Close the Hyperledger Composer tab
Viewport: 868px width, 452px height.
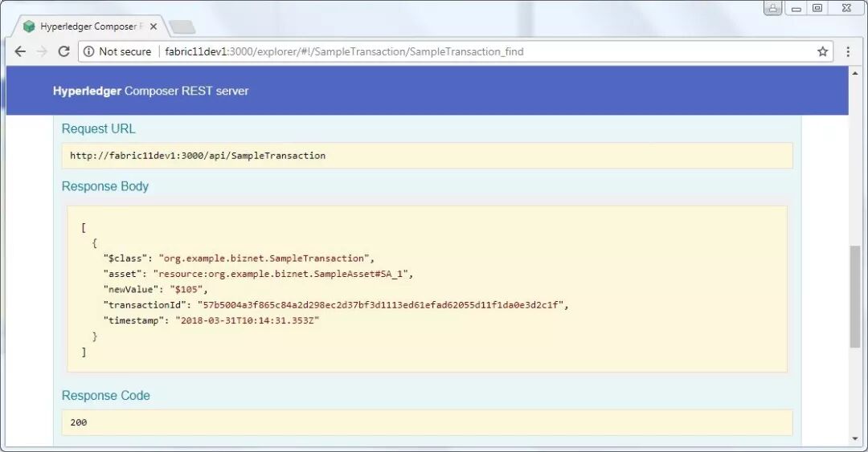(x=154, y=26)
